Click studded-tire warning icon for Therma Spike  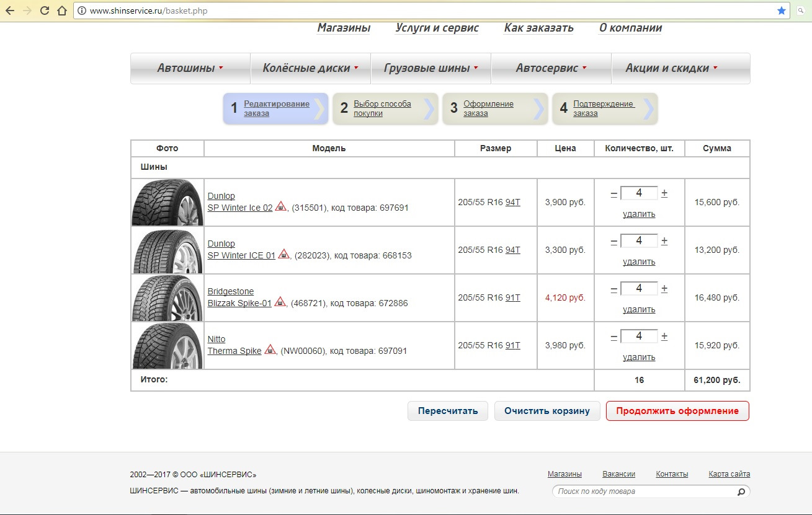[270, 350]
